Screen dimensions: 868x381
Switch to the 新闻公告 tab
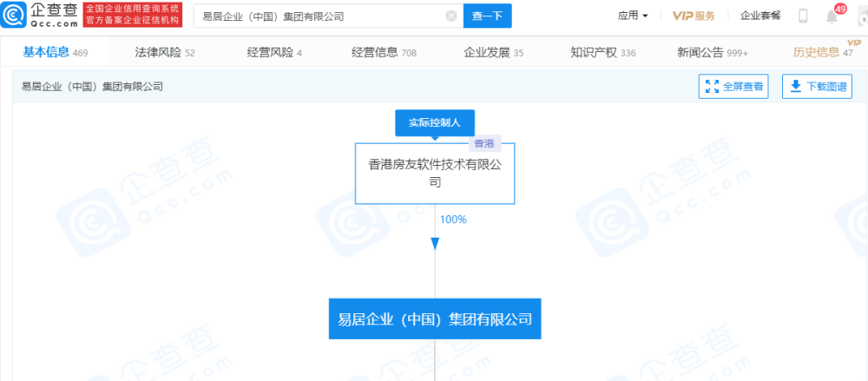pyautogui.click(x=713, y=53)
